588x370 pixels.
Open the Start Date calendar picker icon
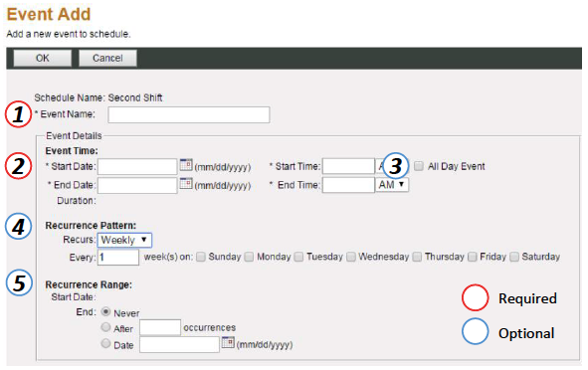[x=186, y=165]
